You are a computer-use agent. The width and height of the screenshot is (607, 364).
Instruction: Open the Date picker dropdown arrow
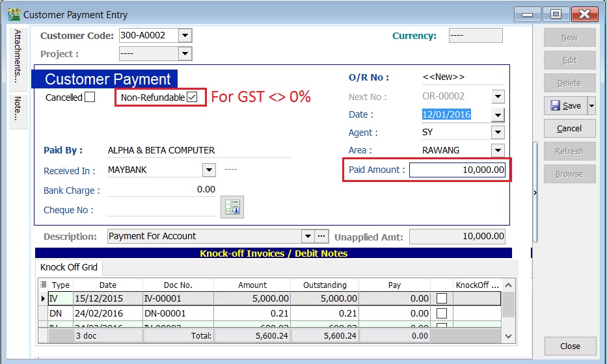click(498, 115)
